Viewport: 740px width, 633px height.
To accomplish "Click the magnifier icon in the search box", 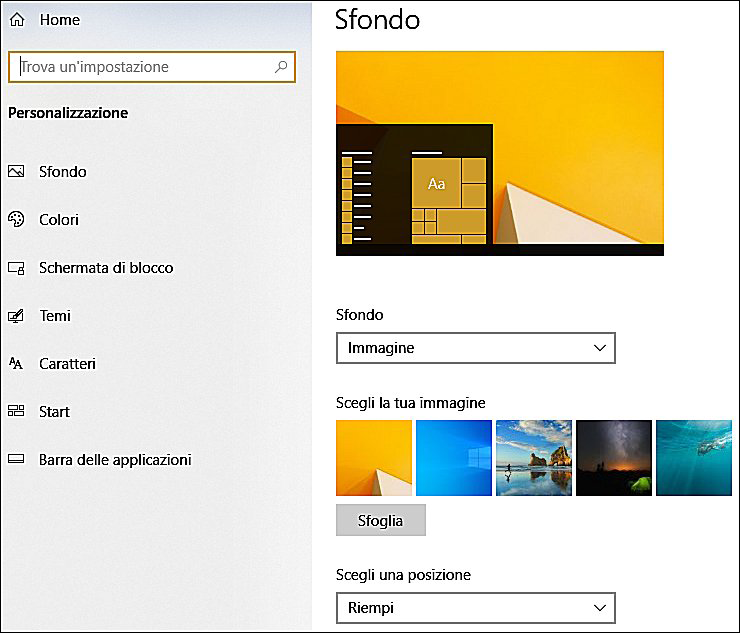I will click(x=282, y=67).
